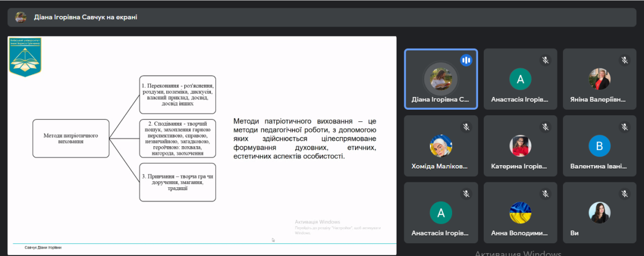644x256 pixels.
Task: Click the blue "B" avatar of Валентина
Action: [599, 146]
